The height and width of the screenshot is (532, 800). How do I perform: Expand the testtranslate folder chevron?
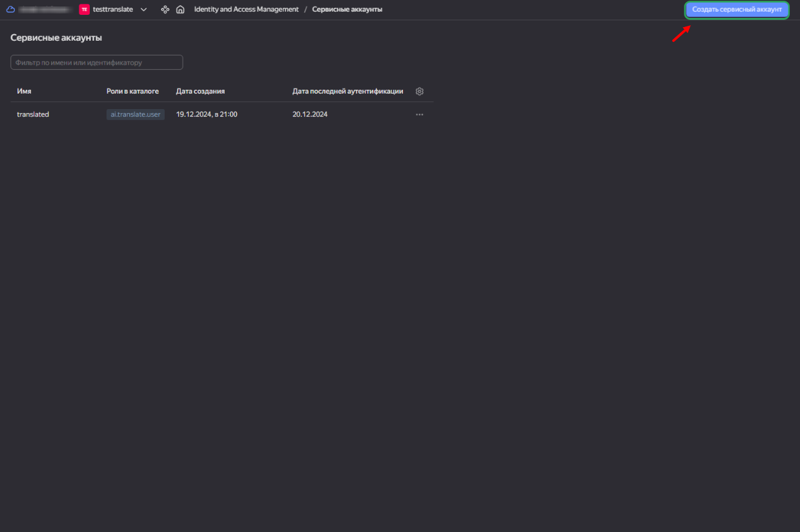point(144,10)
